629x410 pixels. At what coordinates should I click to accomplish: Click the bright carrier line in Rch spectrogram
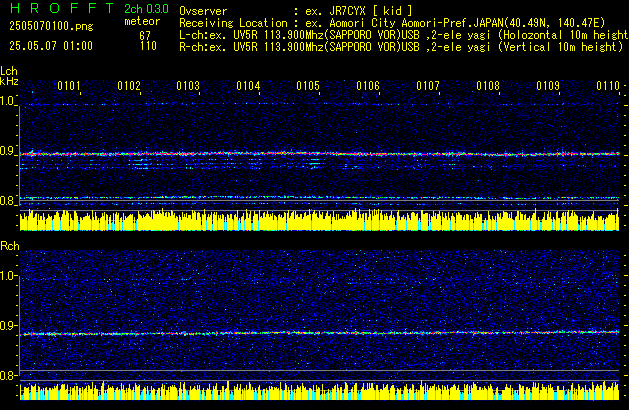pos(319,333)
